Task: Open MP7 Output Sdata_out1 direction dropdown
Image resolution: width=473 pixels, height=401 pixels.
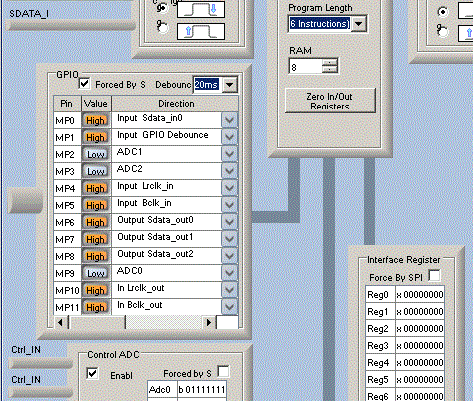Action: click(229, 239)
